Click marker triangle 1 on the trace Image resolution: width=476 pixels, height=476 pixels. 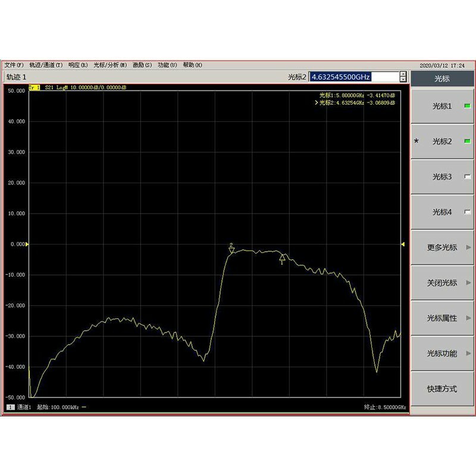(281, 256)
